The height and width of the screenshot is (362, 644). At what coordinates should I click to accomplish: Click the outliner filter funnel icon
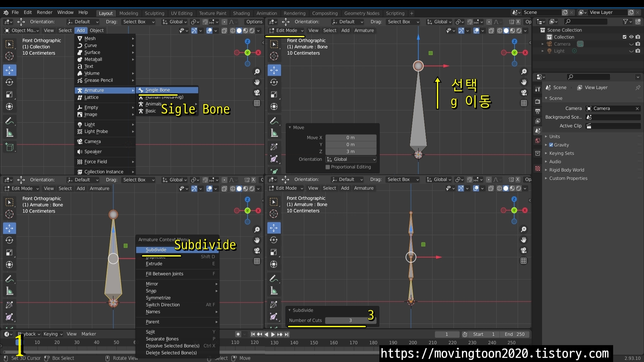pyautogui.click(x=626, y=21)
